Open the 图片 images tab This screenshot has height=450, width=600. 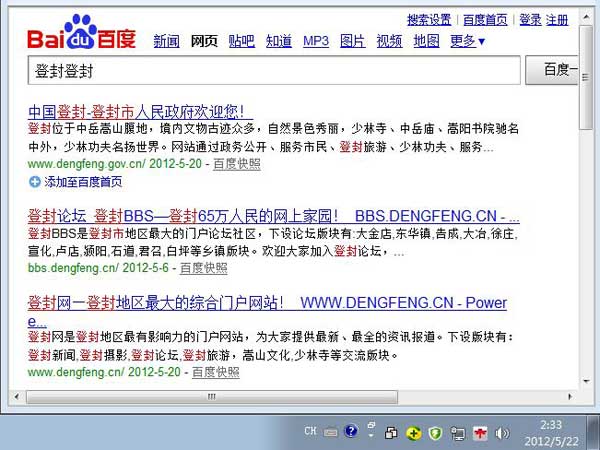click(x=353, y=41)
